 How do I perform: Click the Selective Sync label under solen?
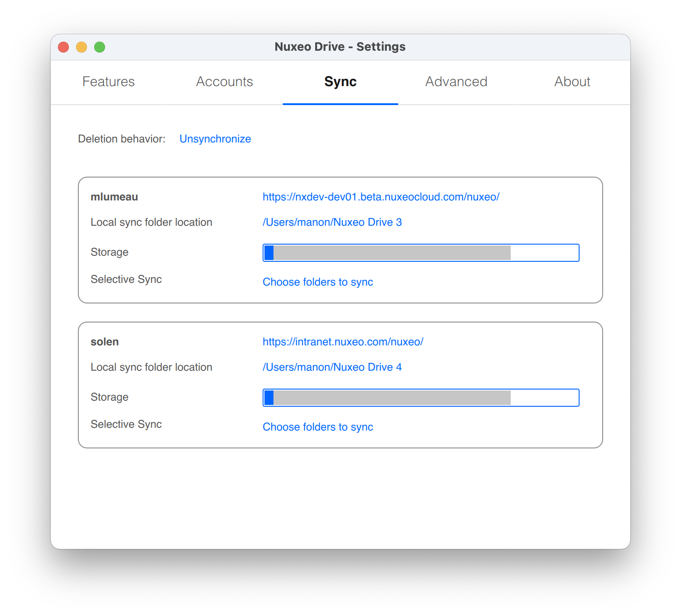(126, 424)
